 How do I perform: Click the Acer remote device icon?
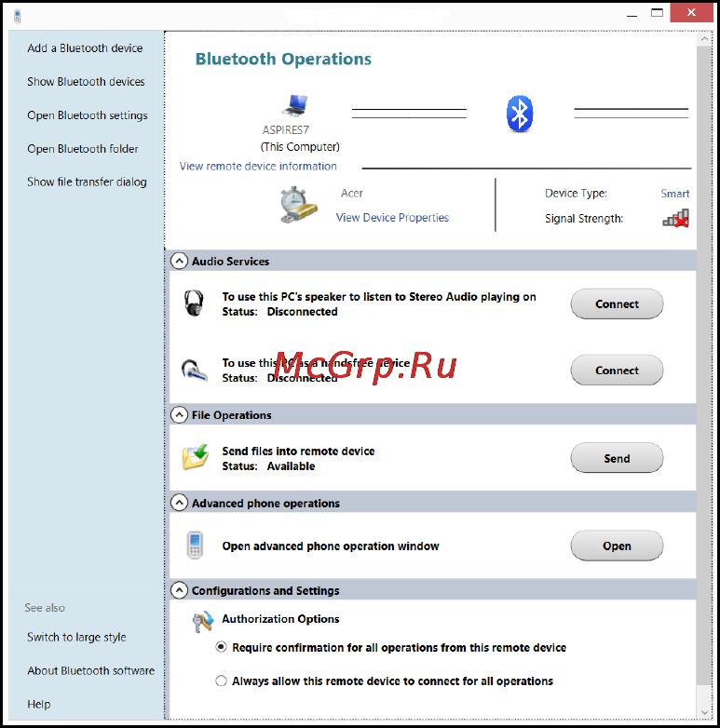(298, 205)
